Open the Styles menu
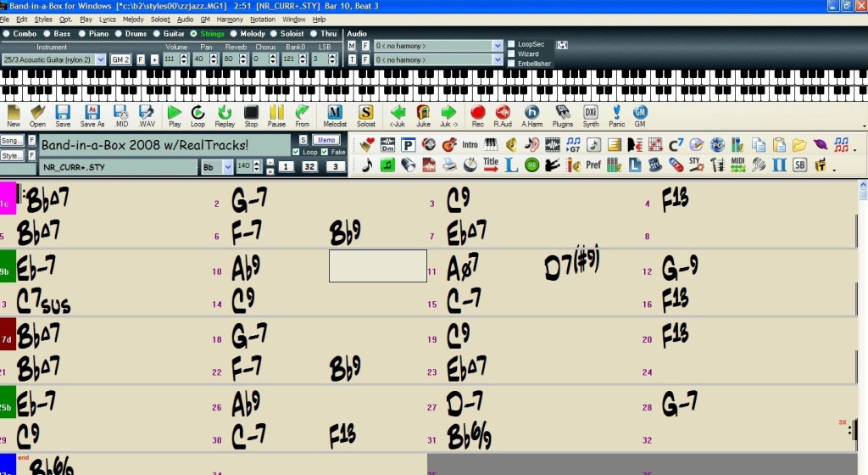Image resolution: width=868 pixels, height=475 pixels. tap(43, 20)
